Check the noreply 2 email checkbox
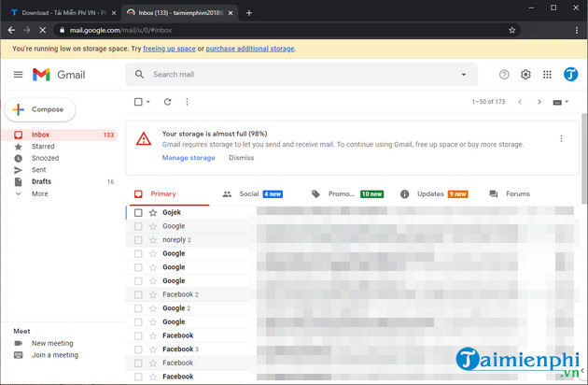This screenshot has height=385, width=588. pos(138,240)
